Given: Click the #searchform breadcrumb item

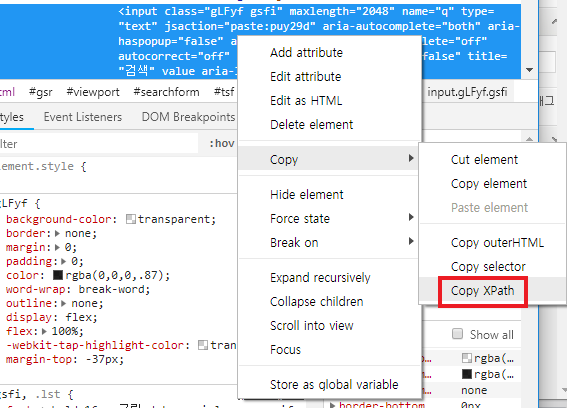Looking at the screenshot, I should click(x=166, y=92).
